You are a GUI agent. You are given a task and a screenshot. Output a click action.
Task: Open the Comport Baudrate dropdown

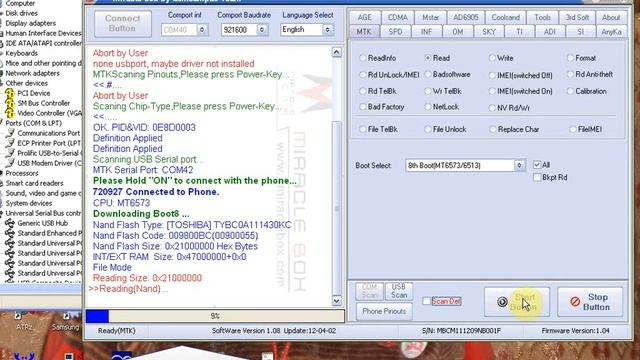[262, 30]
